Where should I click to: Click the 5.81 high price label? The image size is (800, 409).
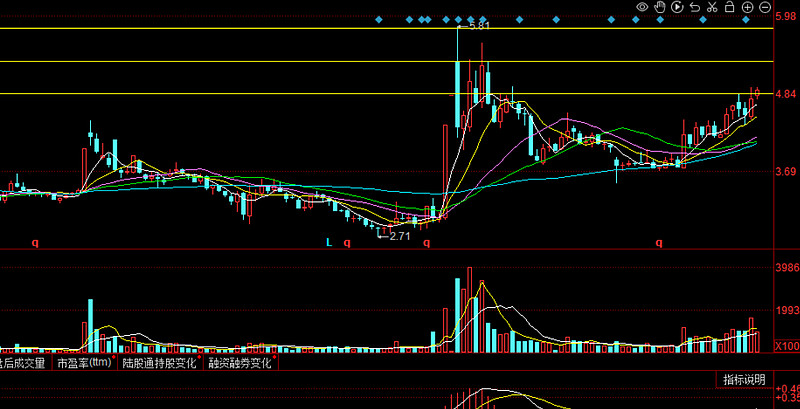point(480,25)
